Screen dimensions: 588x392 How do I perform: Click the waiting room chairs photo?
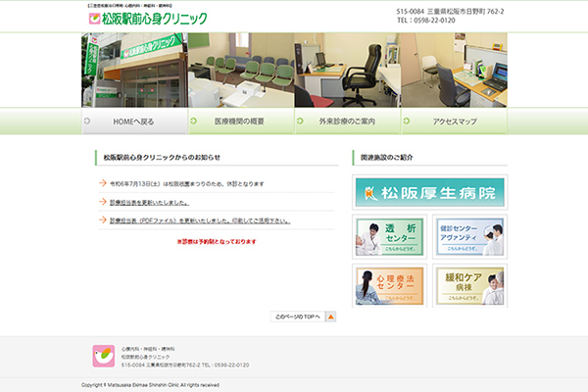pos(241,70)
